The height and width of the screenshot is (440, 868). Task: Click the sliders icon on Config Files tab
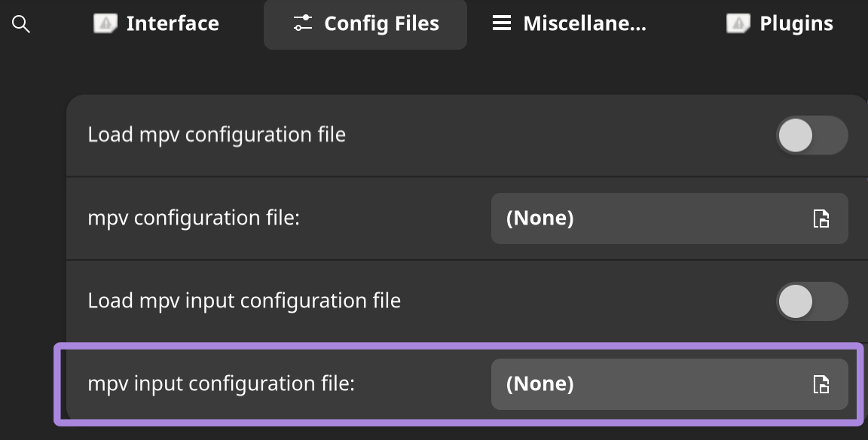click(x=303, y=23)
